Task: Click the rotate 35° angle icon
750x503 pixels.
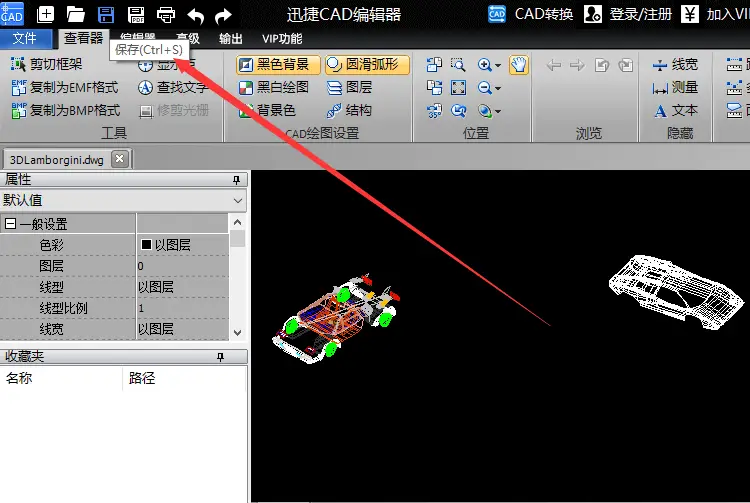Action: 434,111
